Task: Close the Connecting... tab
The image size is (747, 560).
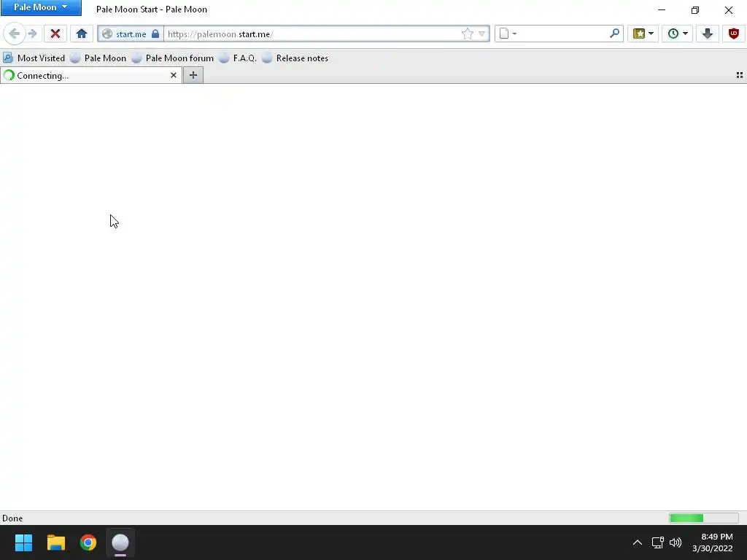Action: point(174,75)
